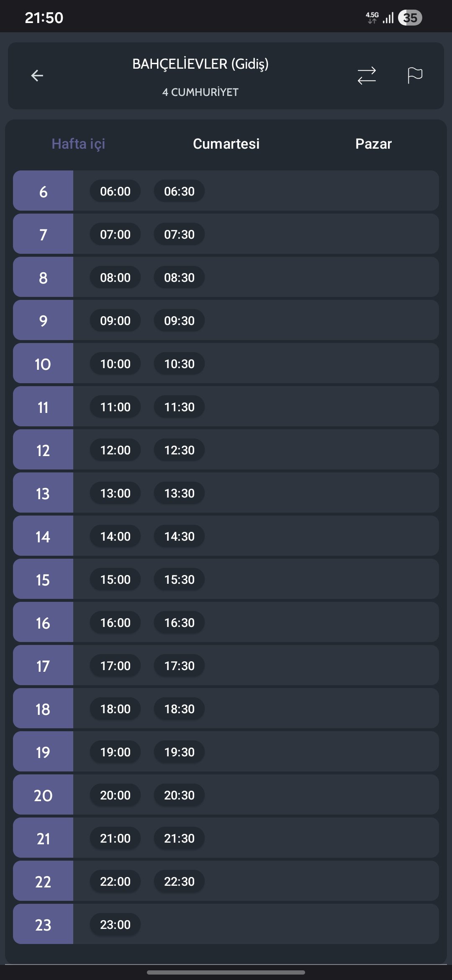Screen dimensions: 452x980
Task: Tap the back arrow icon
Action: 37,75
